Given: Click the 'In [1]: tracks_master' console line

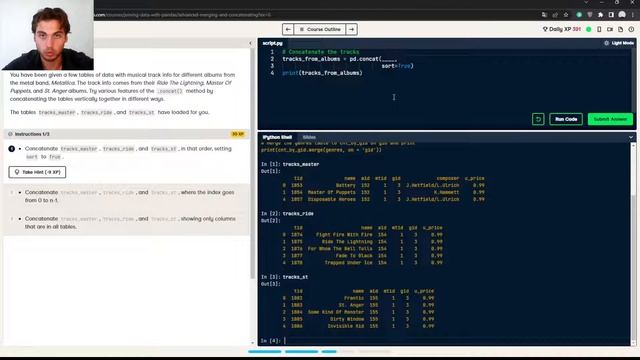Looking at the screenshot, I should 290,164.
